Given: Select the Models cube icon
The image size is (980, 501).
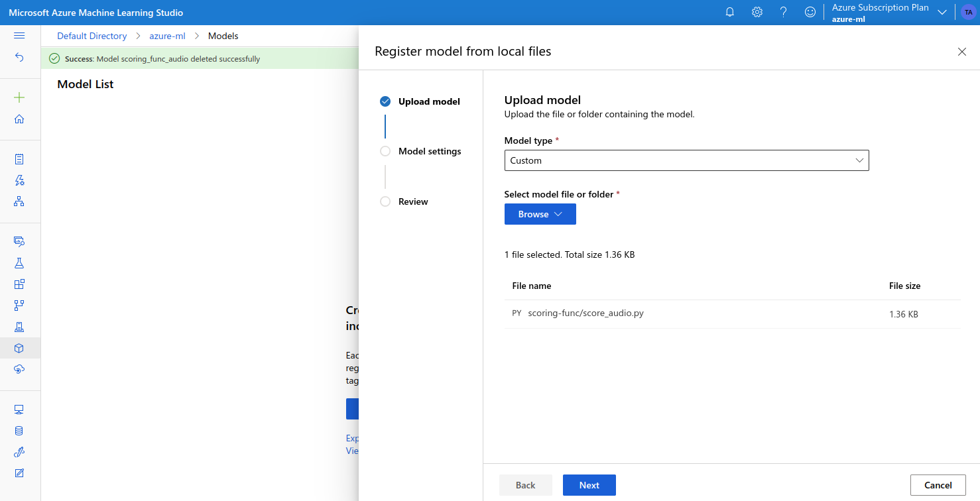Looking at the screenshot, I should pos(19,348).
